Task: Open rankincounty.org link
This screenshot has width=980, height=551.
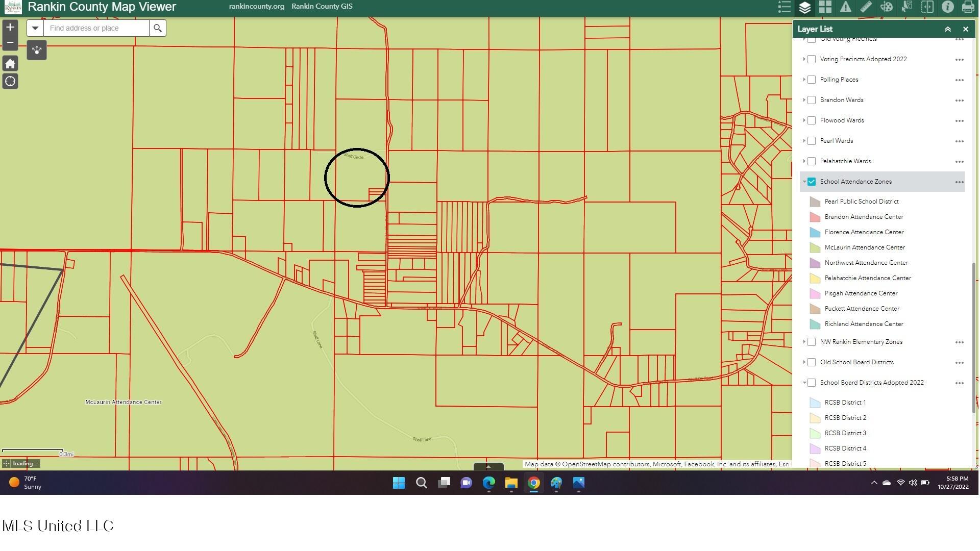Action: 257,7
